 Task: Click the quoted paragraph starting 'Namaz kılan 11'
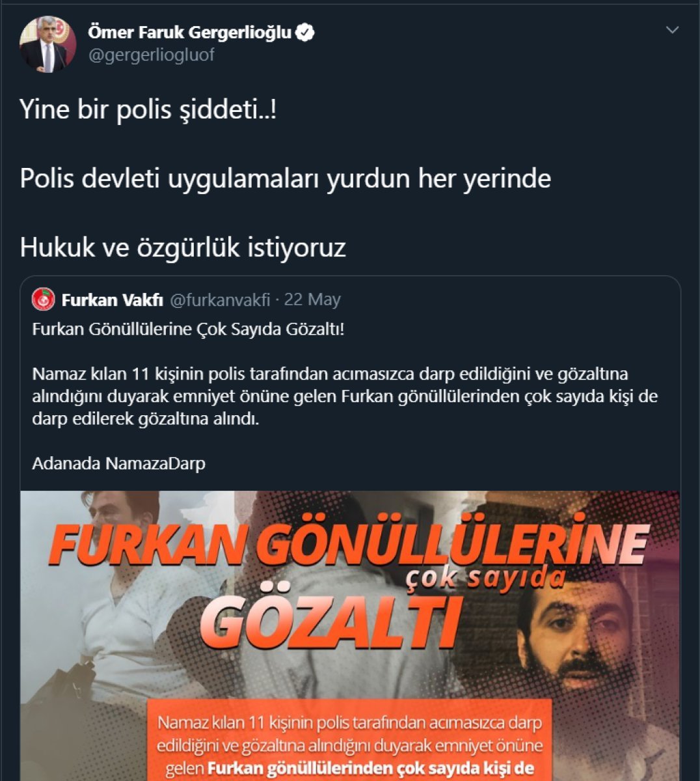tap(345, 396)
